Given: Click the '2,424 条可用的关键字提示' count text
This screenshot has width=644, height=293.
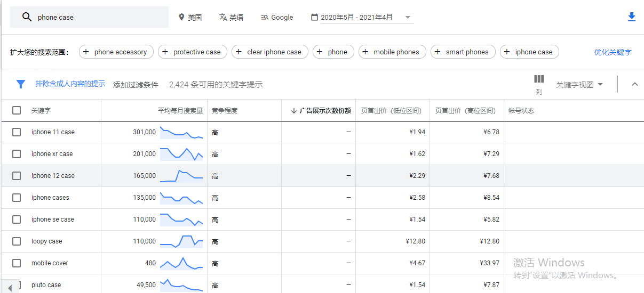Looking at the screenshot, I should point(216,85).
